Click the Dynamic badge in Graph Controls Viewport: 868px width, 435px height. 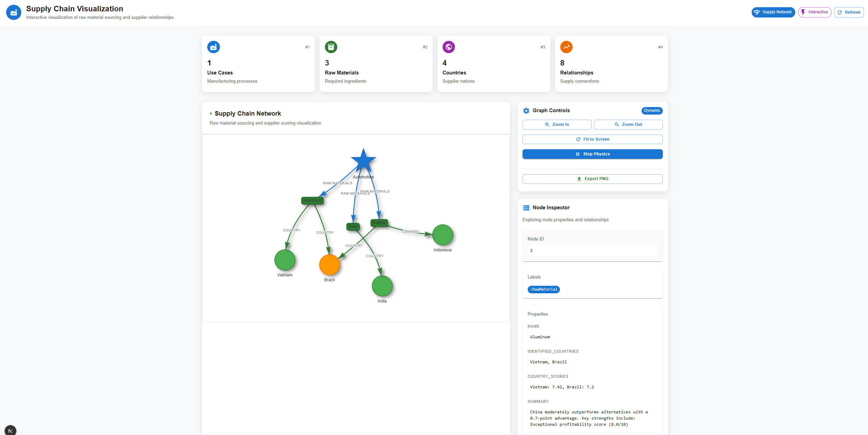[x=652, y=110]
